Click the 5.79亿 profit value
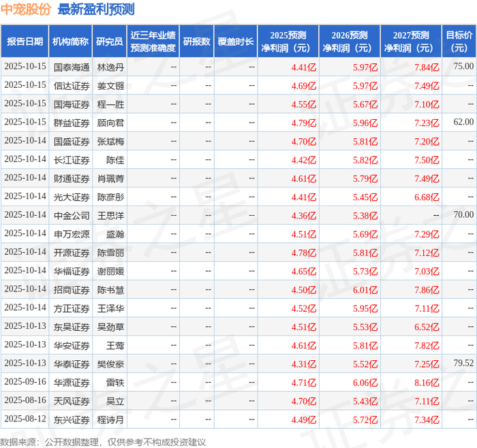This screenshot has width=477, height=448. (x=365, y=178)
